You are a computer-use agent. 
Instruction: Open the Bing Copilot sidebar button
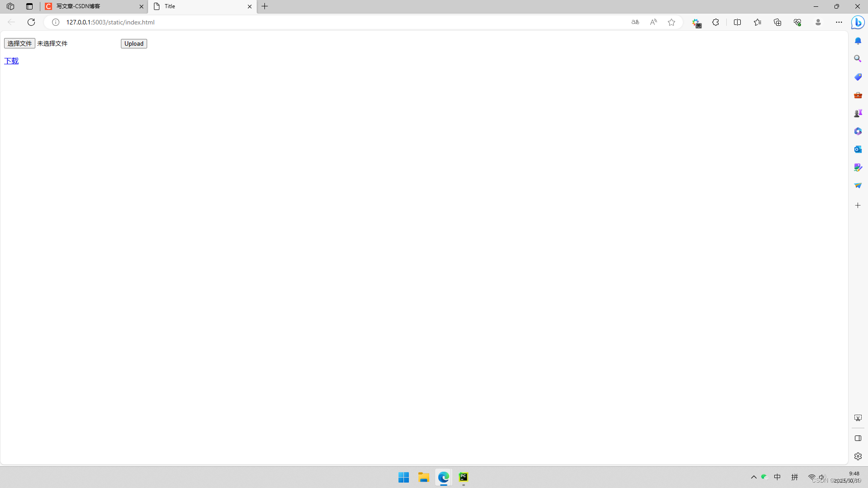pos(858,22)
